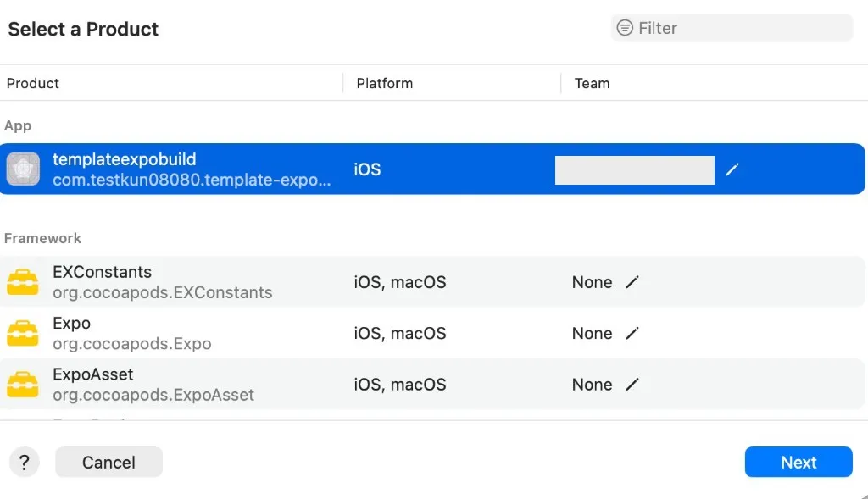868x499 pixels.
Task: Edit team for ExpoAsset with pencil icon
Action: click(632, 385)
